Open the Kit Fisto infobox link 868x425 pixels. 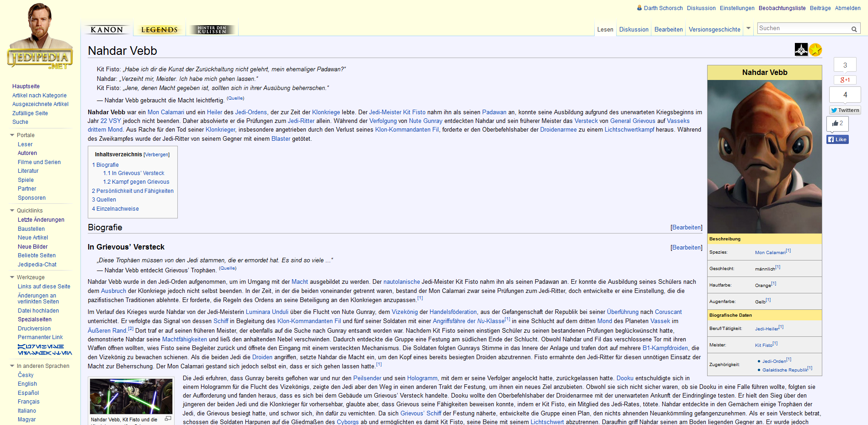(763, 345)
